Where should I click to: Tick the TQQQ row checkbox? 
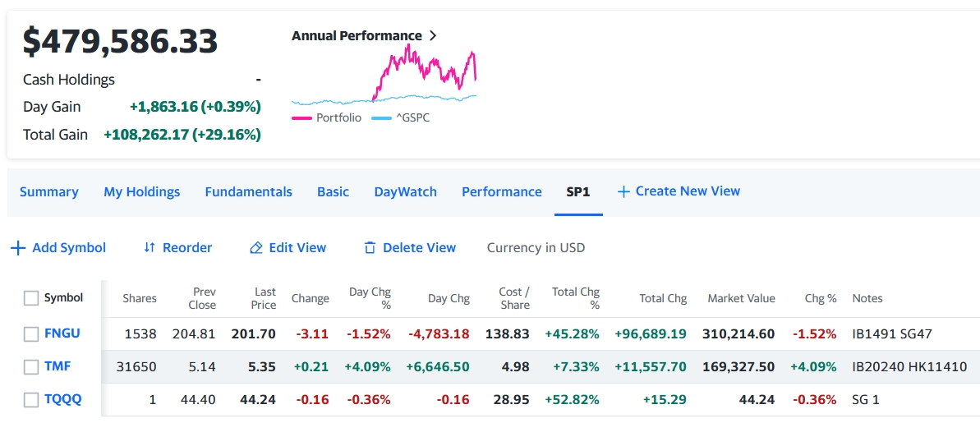[x=31, y=400]
